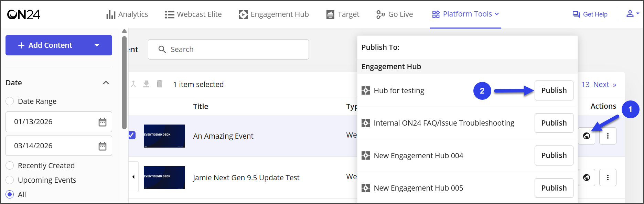The width and height of the screenshot is (644, 204).
Task: Click the Target section icon
Action: tap(330, 14)
